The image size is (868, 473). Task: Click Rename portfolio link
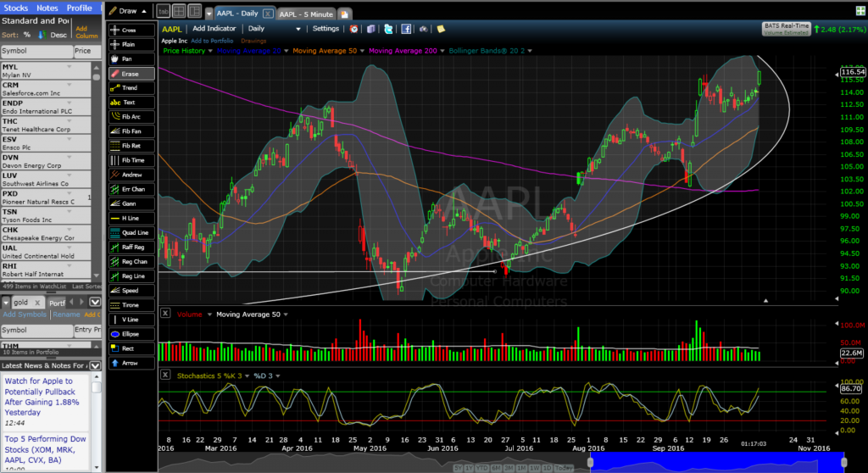pos(66,314)
